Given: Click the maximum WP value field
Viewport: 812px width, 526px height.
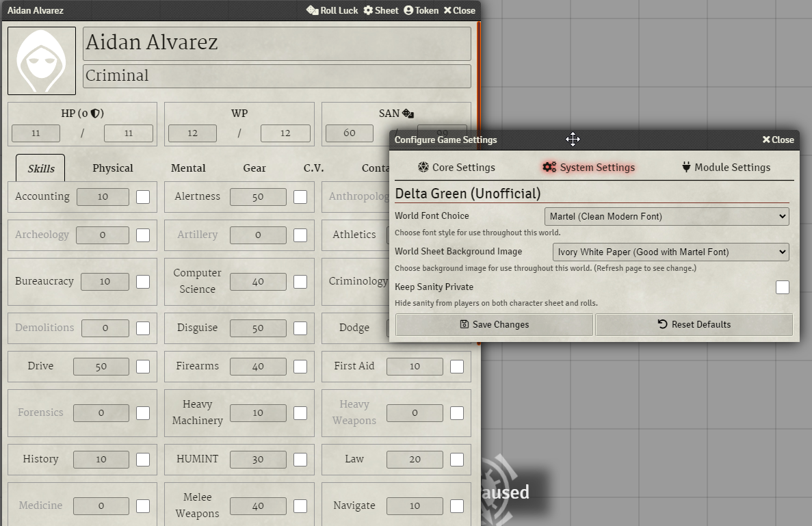Looking at the screenshot, I should click(x=285, y=133).
